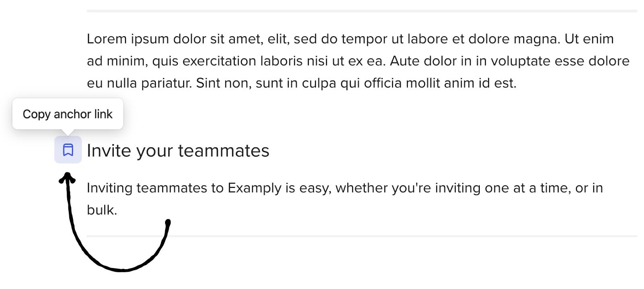Click the bookmark anchor link icon
This screenshot has height=289, width=644.
point(68,150)
